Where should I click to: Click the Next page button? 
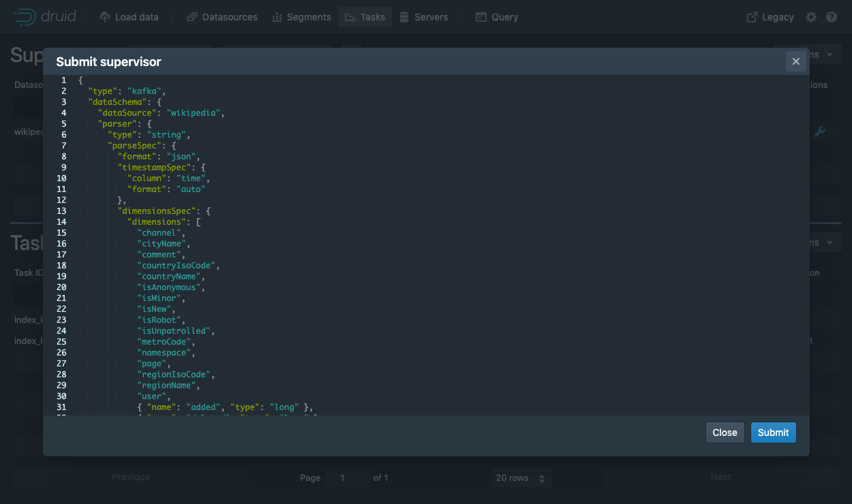coord(721,477)
